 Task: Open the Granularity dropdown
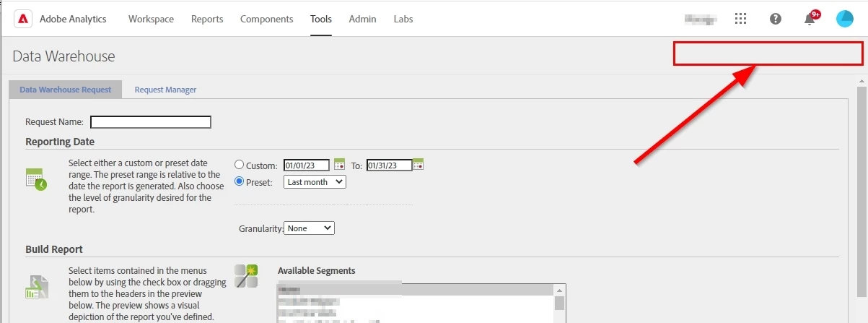click(x=310, y=228)
